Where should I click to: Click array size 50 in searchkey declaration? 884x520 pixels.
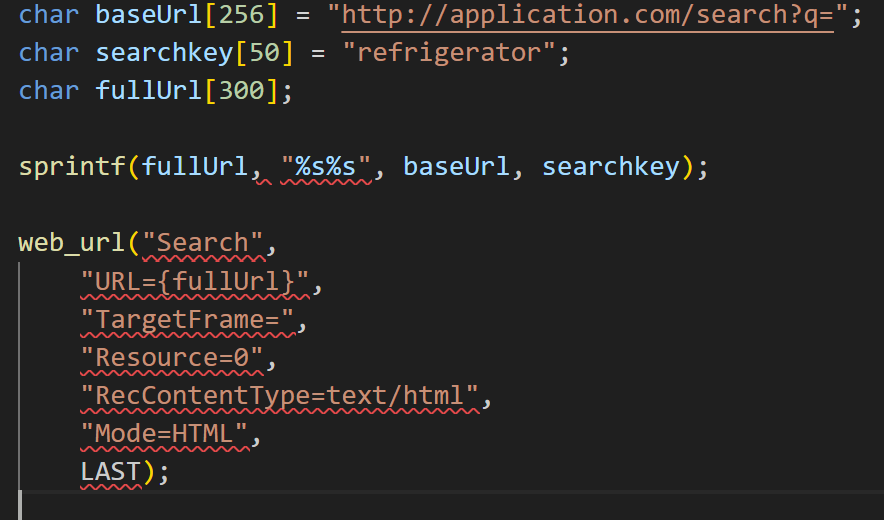(x=264, y=53)
